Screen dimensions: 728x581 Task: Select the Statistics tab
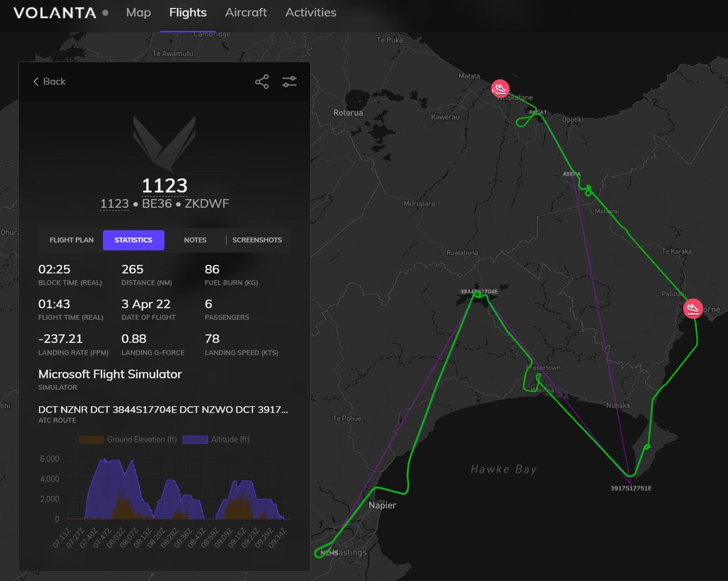click(133, 240)
